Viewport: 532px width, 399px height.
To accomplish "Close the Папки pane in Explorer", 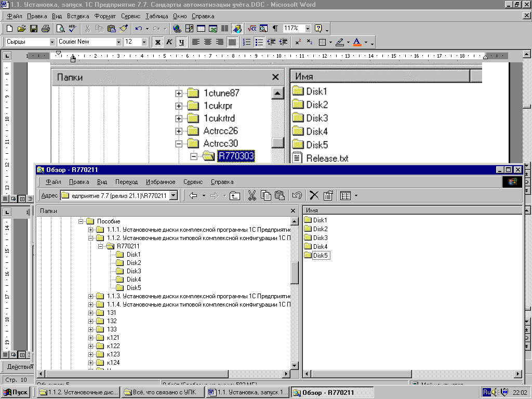I will click(x=293, y=211).
